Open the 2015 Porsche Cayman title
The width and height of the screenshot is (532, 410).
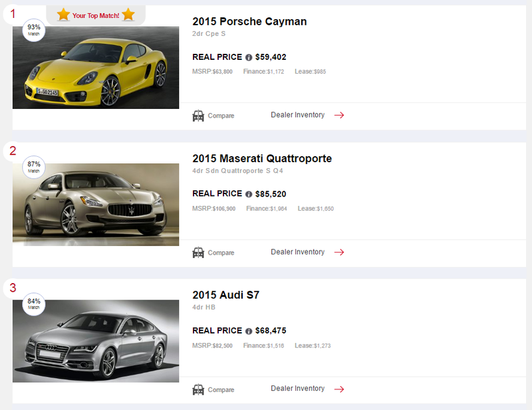tap(249, 21)
